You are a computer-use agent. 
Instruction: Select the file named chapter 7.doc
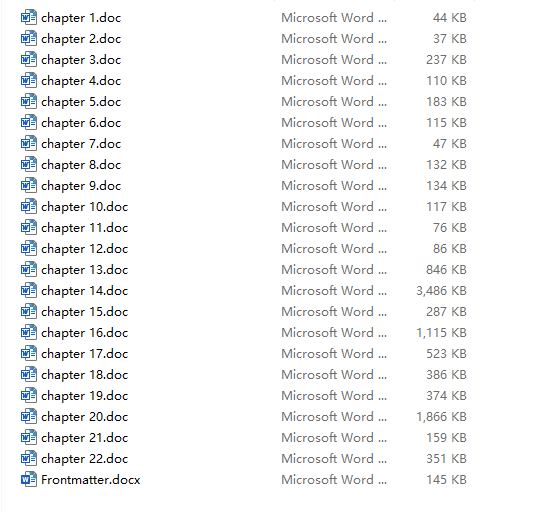[81, 144]
